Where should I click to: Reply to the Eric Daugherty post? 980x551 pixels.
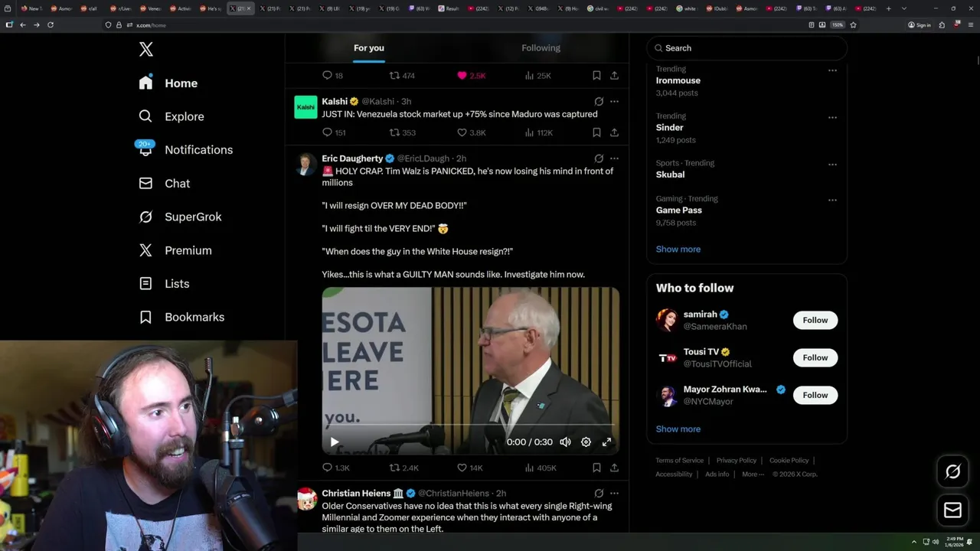pyautogui.click(x=335, y=468)
